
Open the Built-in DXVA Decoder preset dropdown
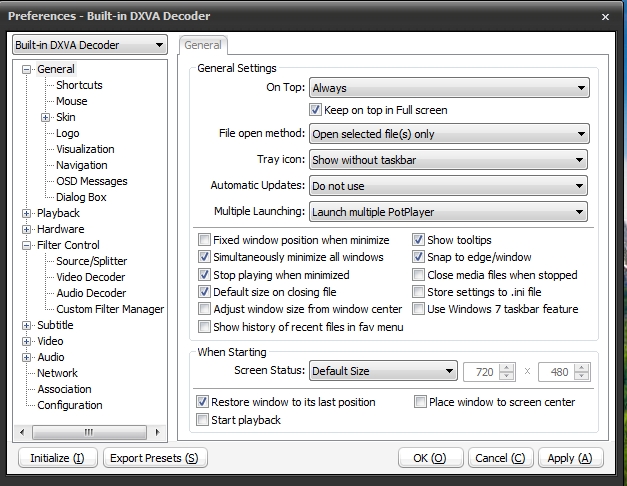[90, 45]
